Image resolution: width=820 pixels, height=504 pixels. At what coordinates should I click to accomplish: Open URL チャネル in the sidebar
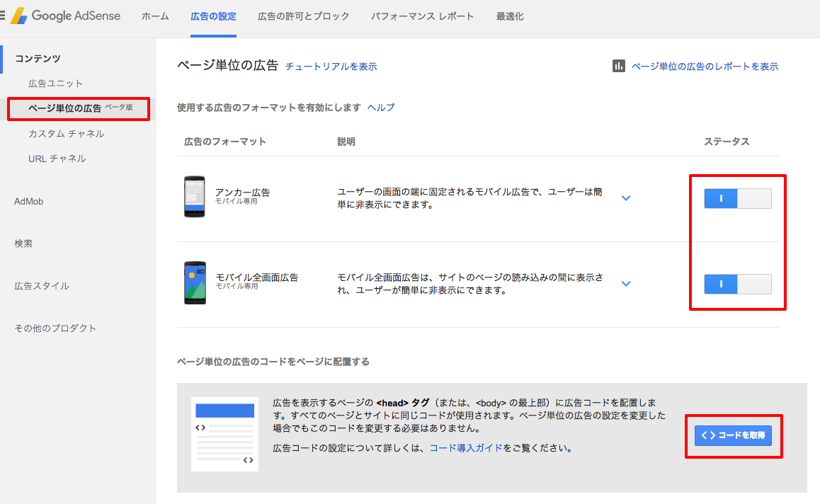click(x=57, y=159)
